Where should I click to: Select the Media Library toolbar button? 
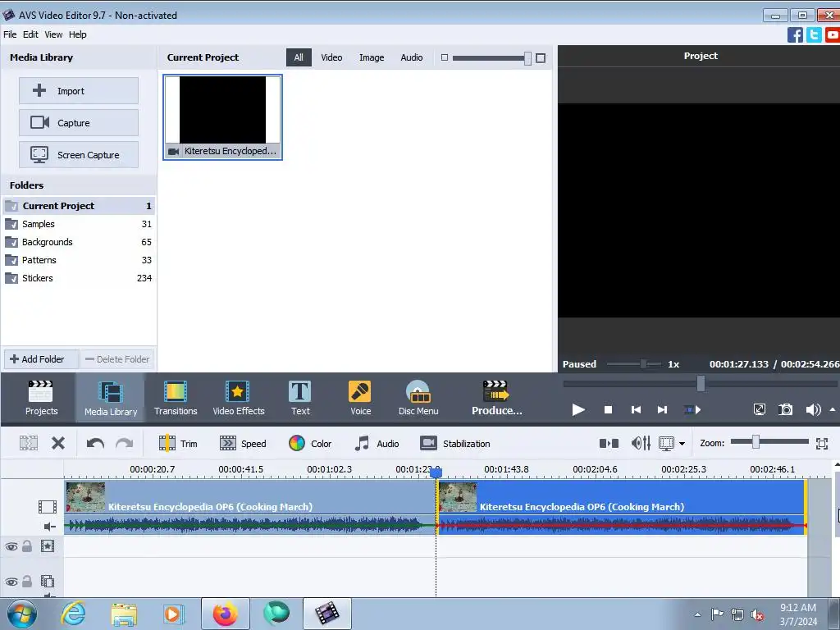coord(111,398)
